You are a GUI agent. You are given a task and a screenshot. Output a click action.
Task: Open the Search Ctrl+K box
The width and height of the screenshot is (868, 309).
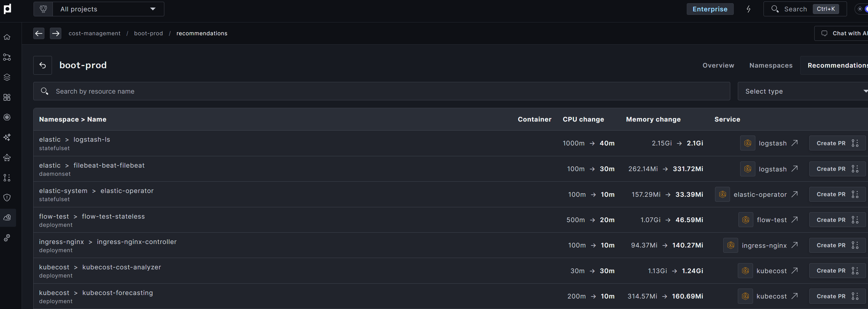coord(805,9)
